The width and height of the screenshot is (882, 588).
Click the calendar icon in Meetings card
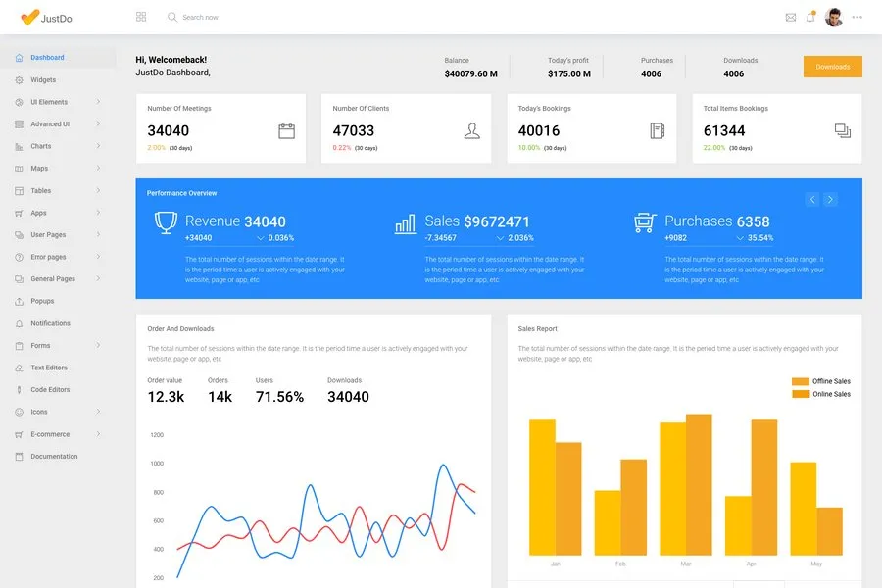click(x=286, y=130)
